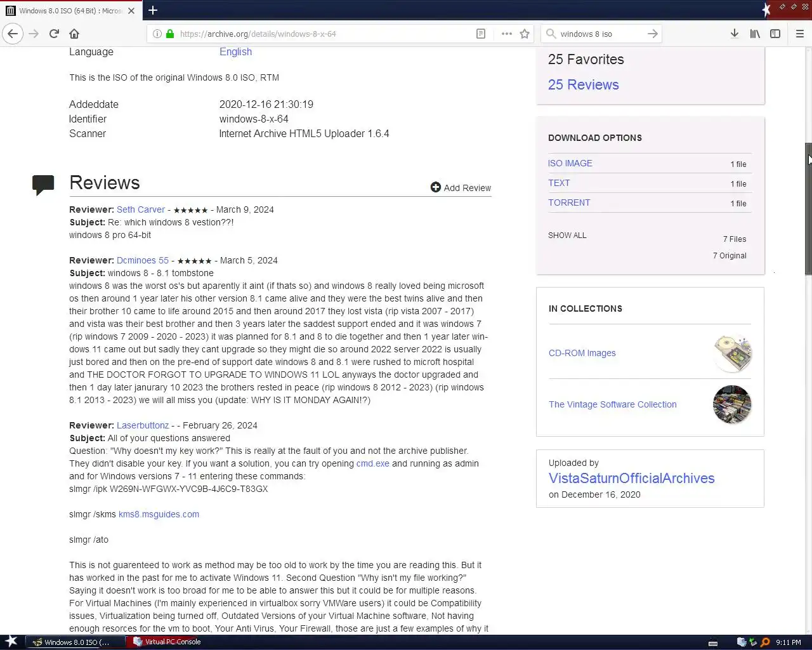The image size is (812, 650).
Task: Click the green arrow tray icon
Action: coord(753,642)
